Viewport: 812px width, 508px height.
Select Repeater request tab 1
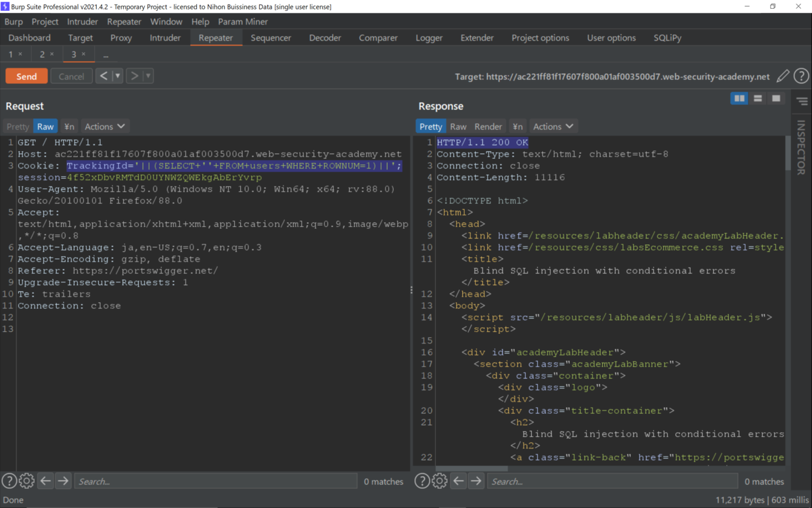coord(10,54)
